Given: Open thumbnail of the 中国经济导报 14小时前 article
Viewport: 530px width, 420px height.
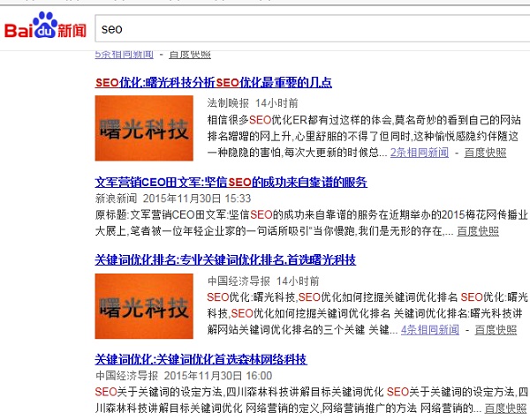Looking at the screenshot, I should [144, 306].
